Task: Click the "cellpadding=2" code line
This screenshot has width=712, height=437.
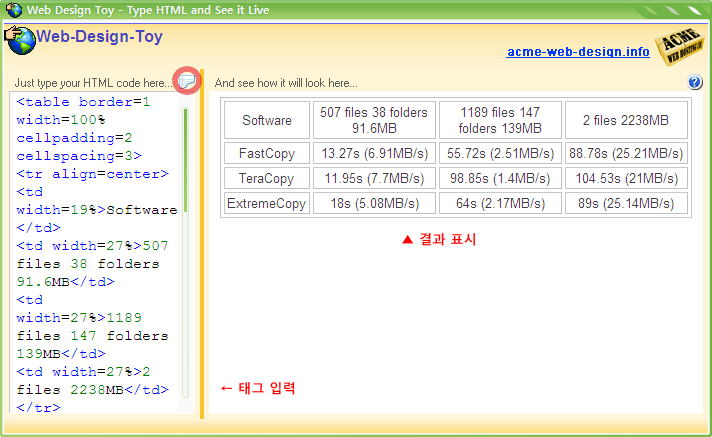Action: [74, 138]
